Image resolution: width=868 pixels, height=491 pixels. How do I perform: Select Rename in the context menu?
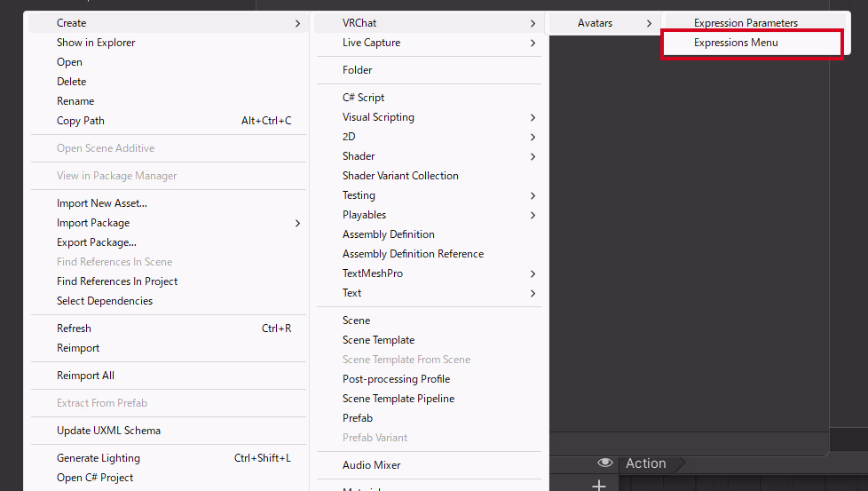pos(169,101)
